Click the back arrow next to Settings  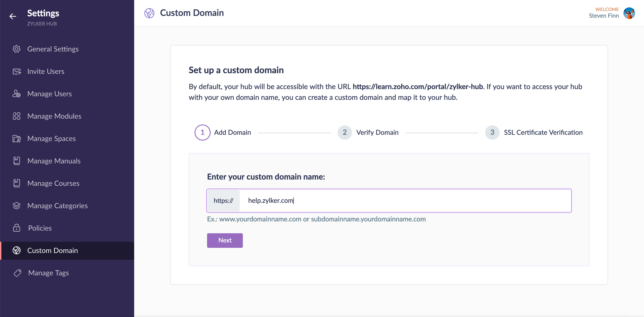coord(13,17)
